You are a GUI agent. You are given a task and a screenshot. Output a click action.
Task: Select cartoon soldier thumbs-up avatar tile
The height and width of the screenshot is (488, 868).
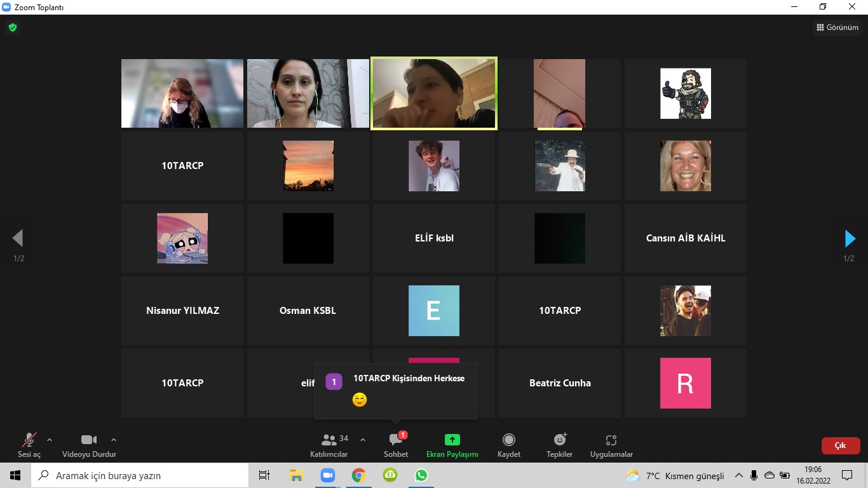point(686,93)
